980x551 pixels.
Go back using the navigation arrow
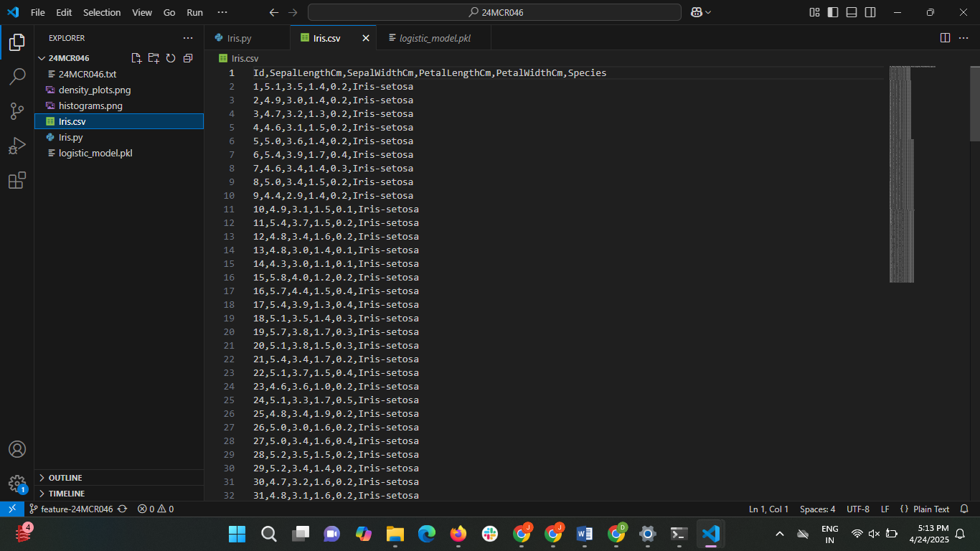coord(273,12)
